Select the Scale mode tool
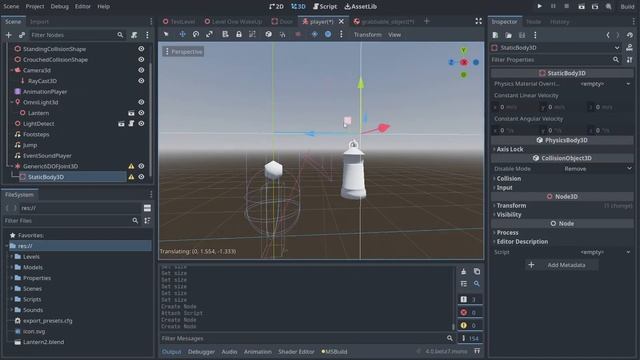 click(209, 35)
